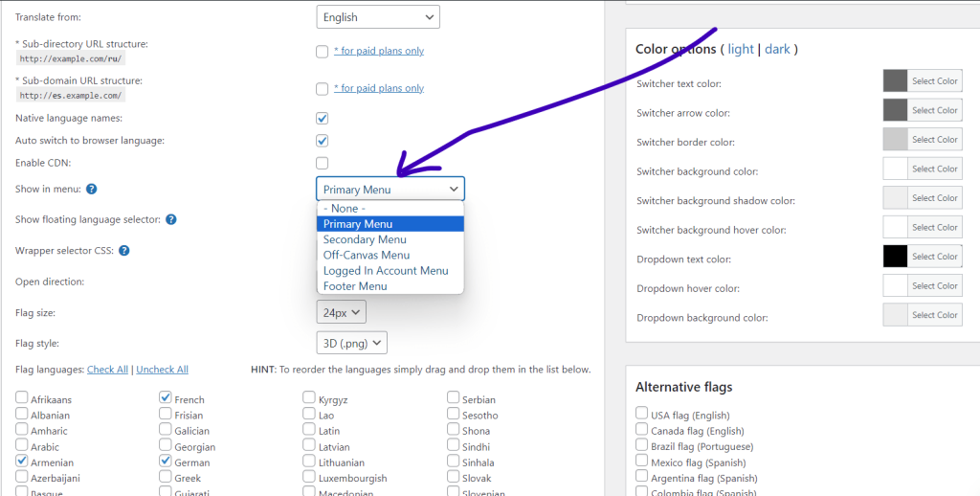Screen dimensions: 980x496
Task: Select Color for Dropdown background color
Action: tap(934, 315)
